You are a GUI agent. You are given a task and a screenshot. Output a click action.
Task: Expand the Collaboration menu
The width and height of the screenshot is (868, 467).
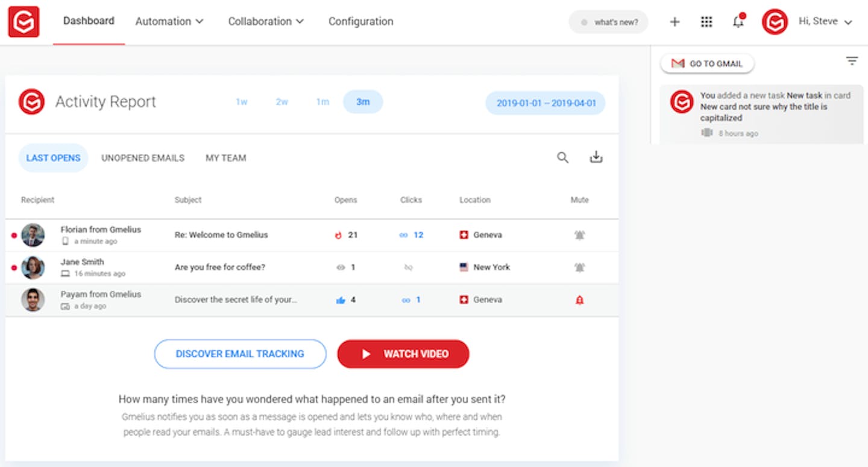(x=266, y=22)
